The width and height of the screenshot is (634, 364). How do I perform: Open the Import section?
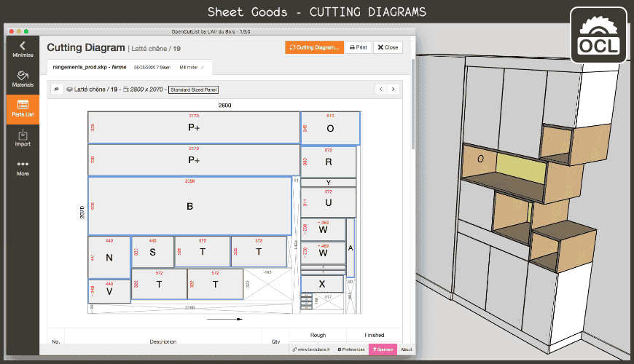click(23, 138)
